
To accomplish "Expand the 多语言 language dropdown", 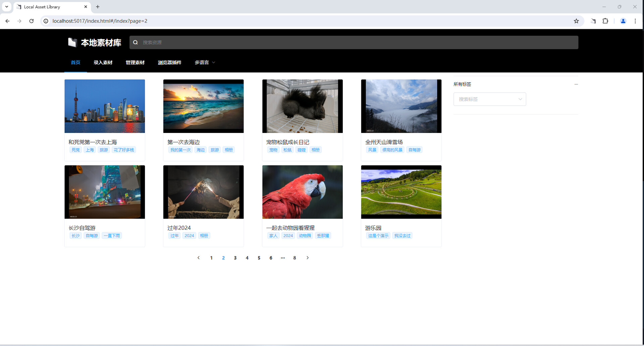I will coord(205,63).
